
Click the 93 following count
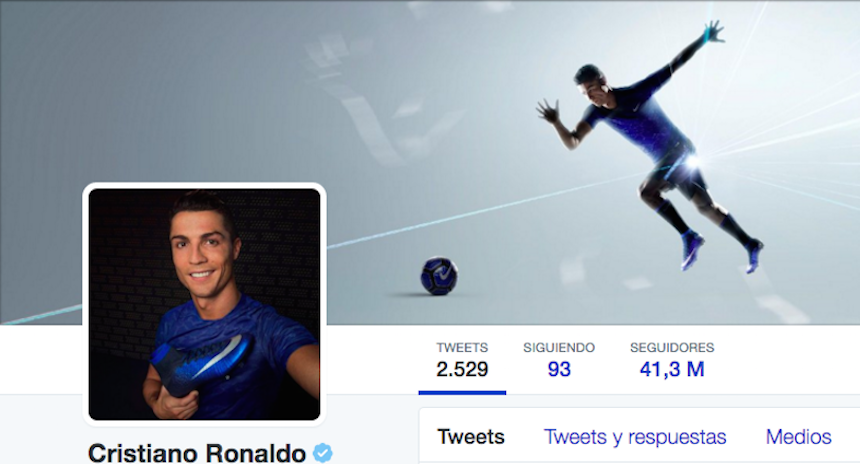[559, 370]
